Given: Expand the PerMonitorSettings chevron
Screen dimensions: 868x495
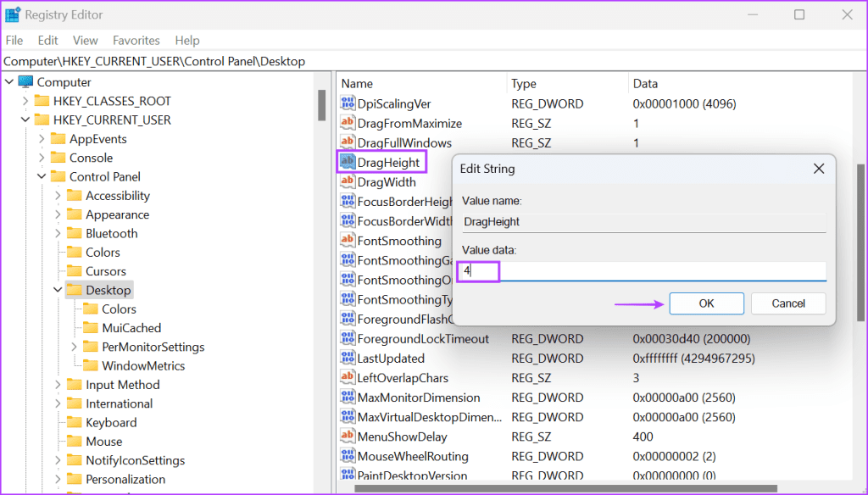Looking at the screenshot, I should 75,347.
